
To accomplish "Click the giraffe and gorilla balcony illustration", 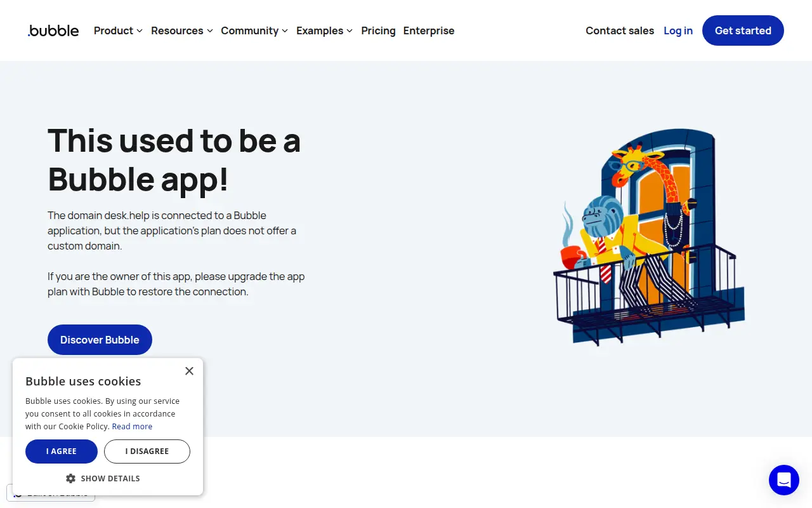I will 650,237.
